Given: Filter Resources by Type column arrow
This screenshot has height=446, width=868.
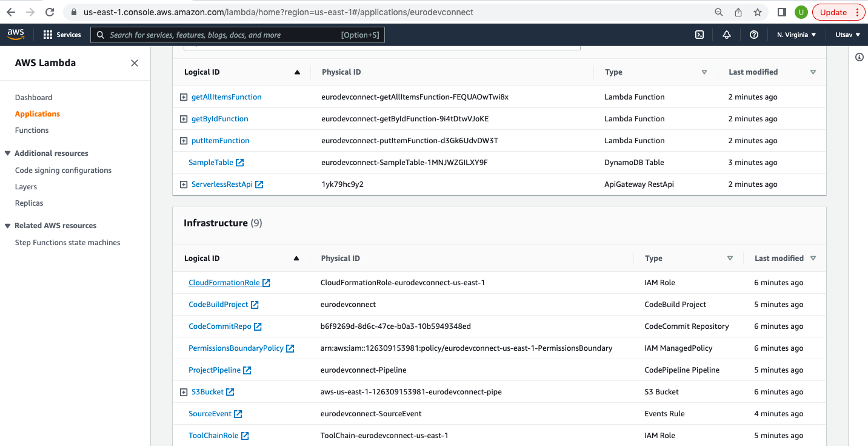Looking at the screenshot, I should coord(704,72).
